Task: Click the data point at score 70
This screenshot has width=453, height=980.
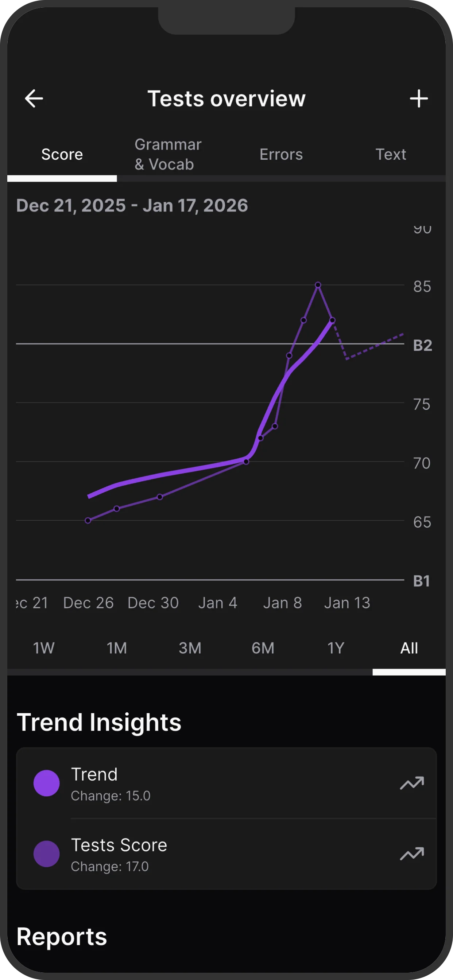Action: pyautogui.click(x=246, y=462)
